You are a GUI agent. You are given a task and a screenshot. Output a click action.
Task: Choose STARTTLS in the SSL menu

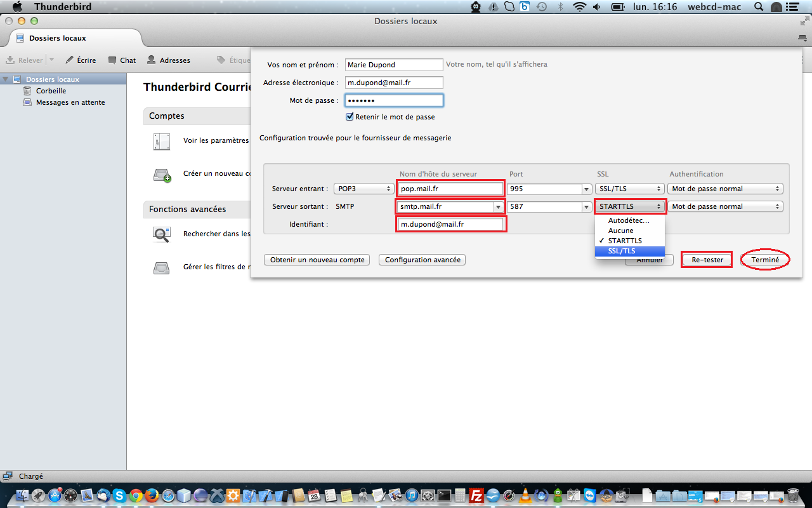pyautogui.click(x=630, y=241)
